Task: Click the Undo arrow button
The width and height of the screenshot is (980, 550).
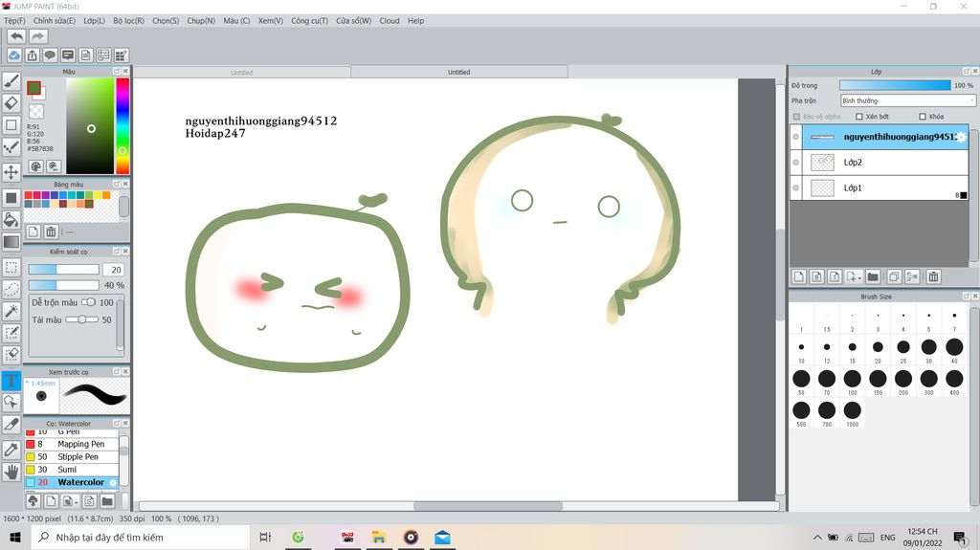Action: [x=17, y=36]
